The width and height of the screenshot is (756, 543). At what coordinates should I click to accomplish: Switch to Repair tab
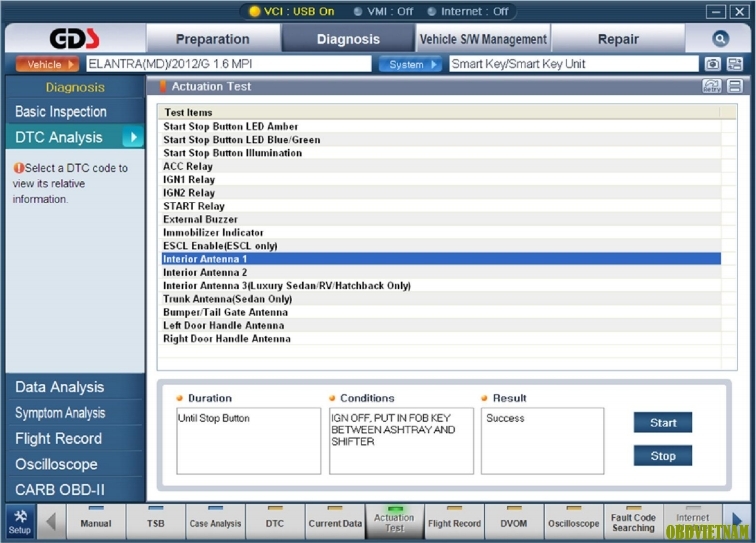(x=618, y=39)
